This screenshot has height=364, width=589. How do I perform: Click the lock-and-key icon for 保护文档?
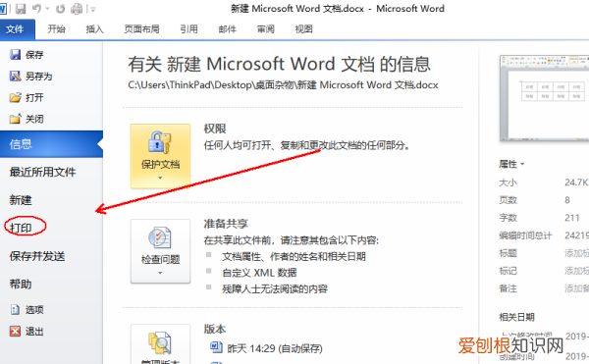point(160,142)
